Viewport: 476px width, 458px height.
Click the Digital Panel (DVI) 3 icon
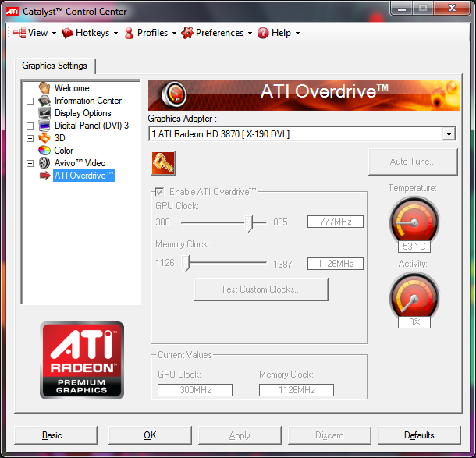(44, 126)
